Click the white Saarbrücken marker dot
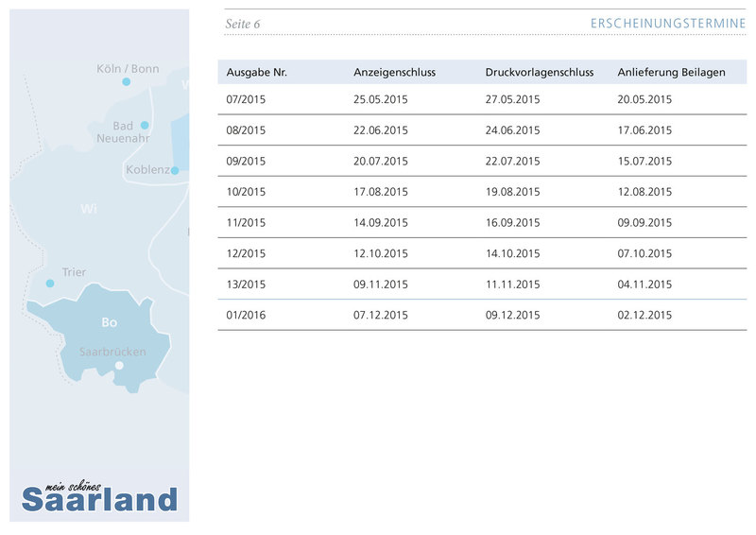The width and height of the screenshot is (756, 535). point(119,365)
